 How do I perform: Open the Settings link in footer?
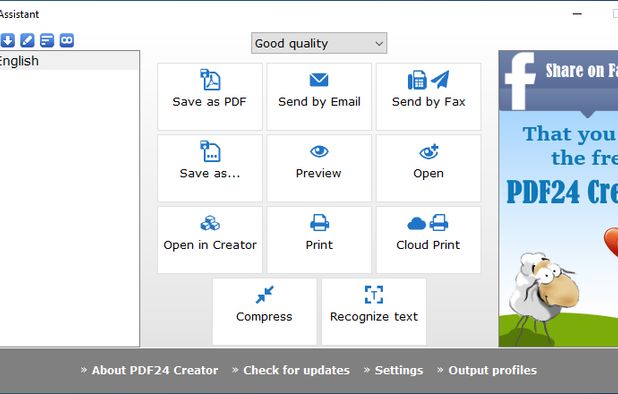pyautogui.click(x=399, y=370)
